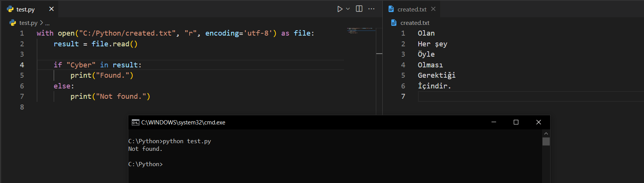Open the run options dropdown arrow
The height and width of the screenshot is (183, 644).
click(x=348, y=9)
